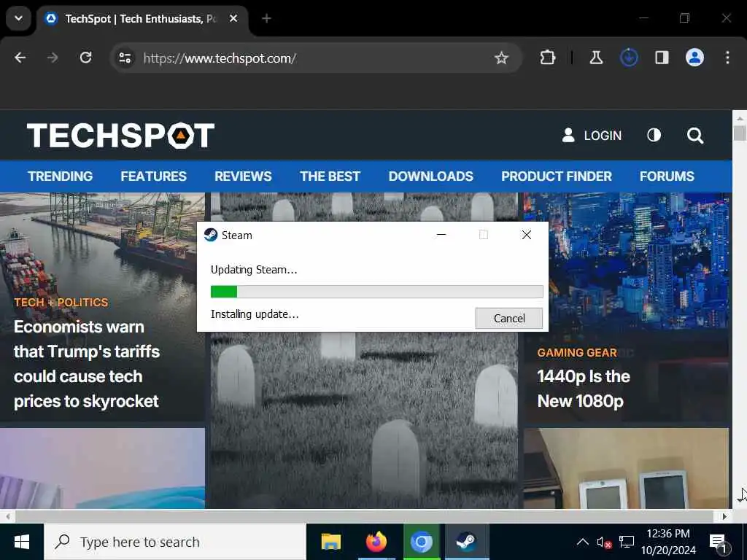Go to DOWNLOADS section
The width and height of the screenshot is (747, 560).
(x=430, y=176)
